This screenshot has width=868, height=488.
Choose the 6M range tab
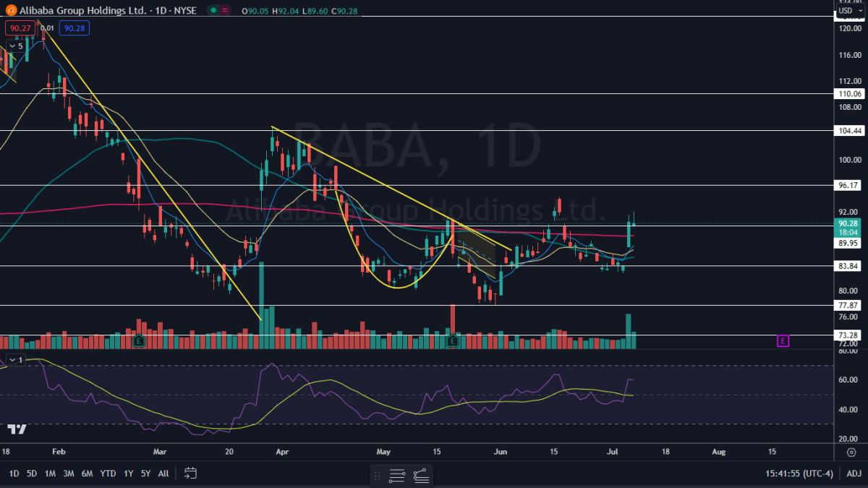[87, 474]
